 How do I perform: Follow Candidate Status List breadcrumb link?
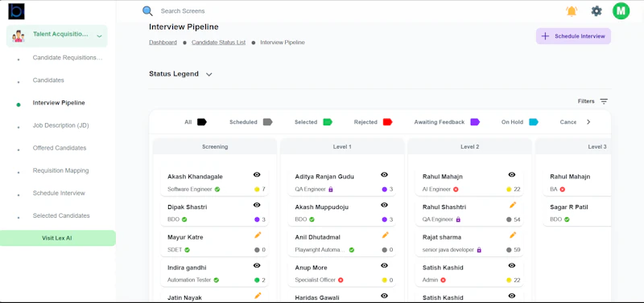point(218,43)
